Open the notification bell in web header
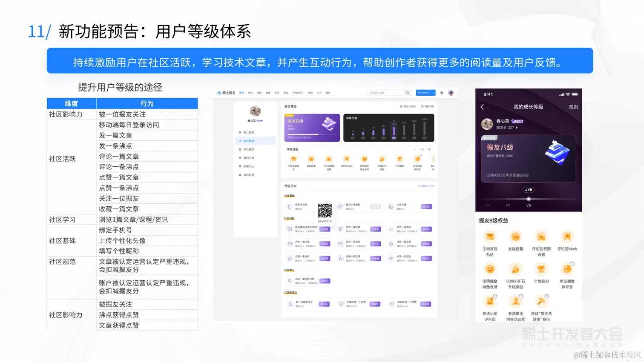Screen dimensions: 644x362 click(442, 93)
